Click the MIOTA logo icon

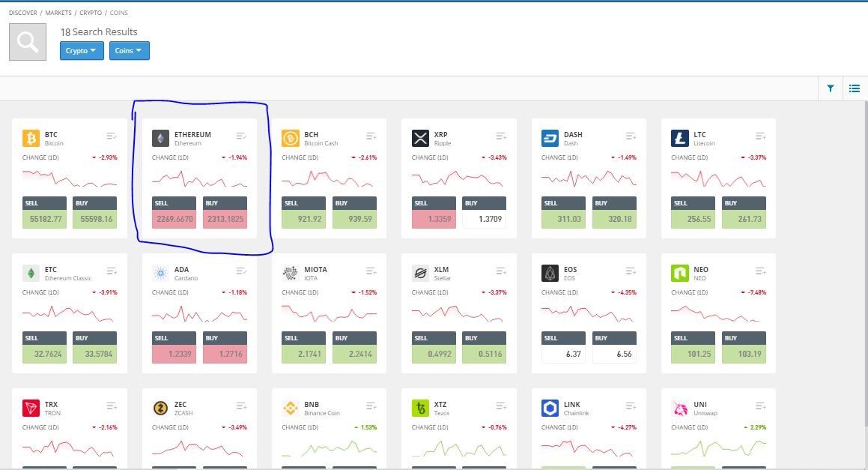point(290,274)
